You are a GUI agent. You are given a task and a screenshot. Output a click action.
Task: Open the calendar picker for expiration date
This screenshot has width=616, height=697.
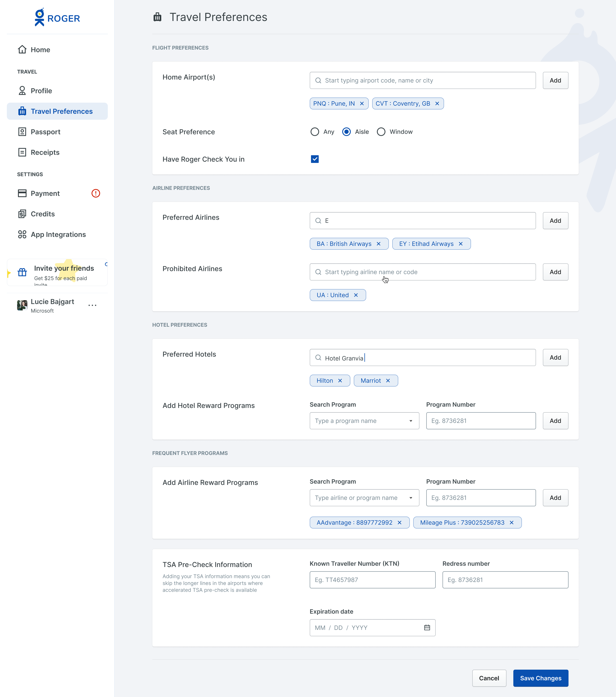(427, 628)
